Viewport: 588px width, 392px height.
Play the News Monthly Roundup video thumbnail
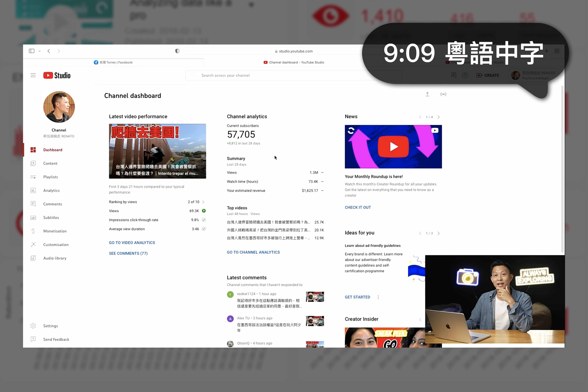pos(393,147)
